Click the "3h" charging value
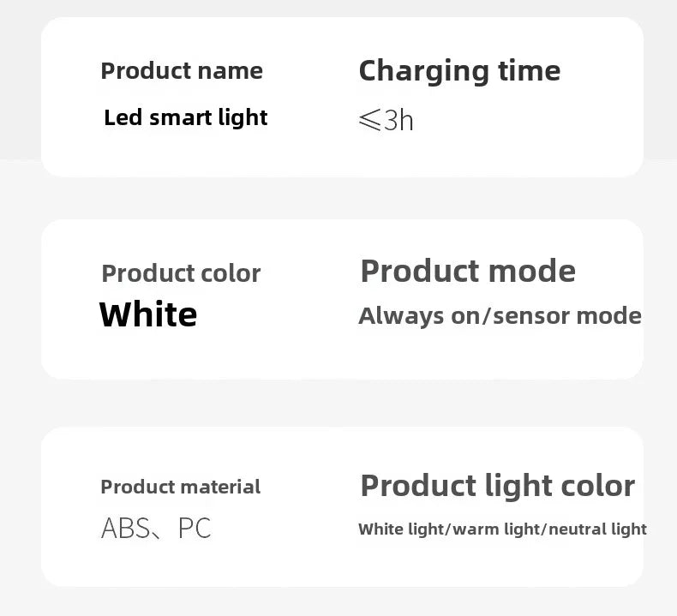This screenshot has height=616, width=677. [398, 120]
